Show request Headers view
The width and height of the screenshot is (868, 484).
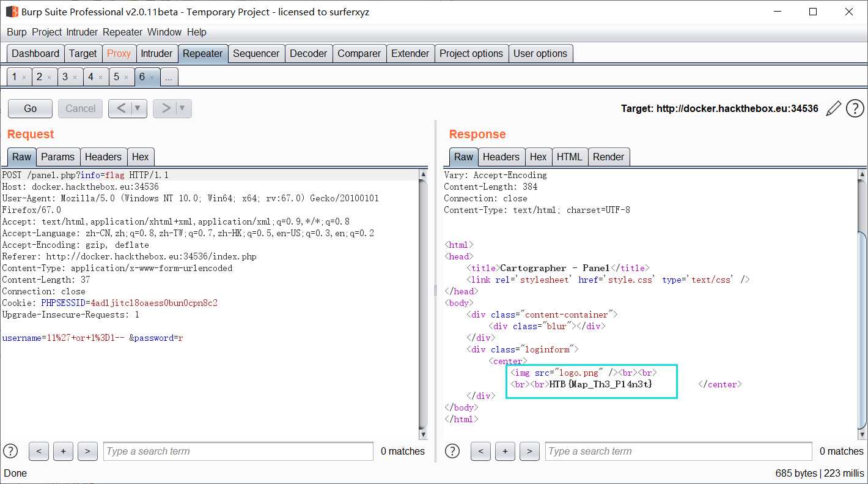pos(103,157)
